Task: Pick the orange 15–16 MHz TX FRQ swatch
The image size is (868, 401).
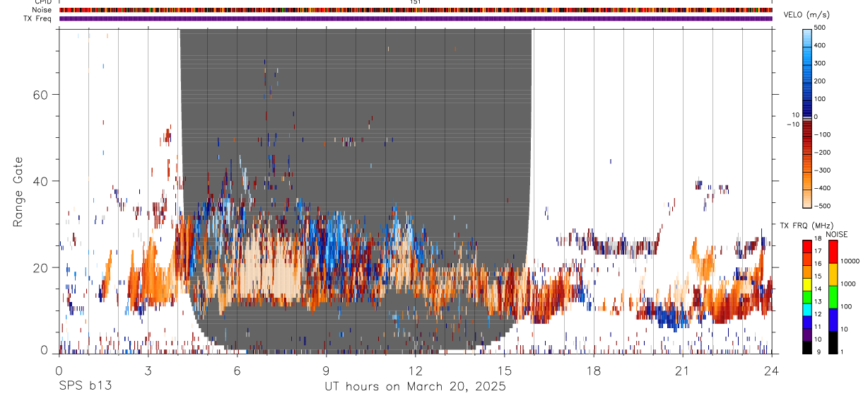Action: point(807,272)
